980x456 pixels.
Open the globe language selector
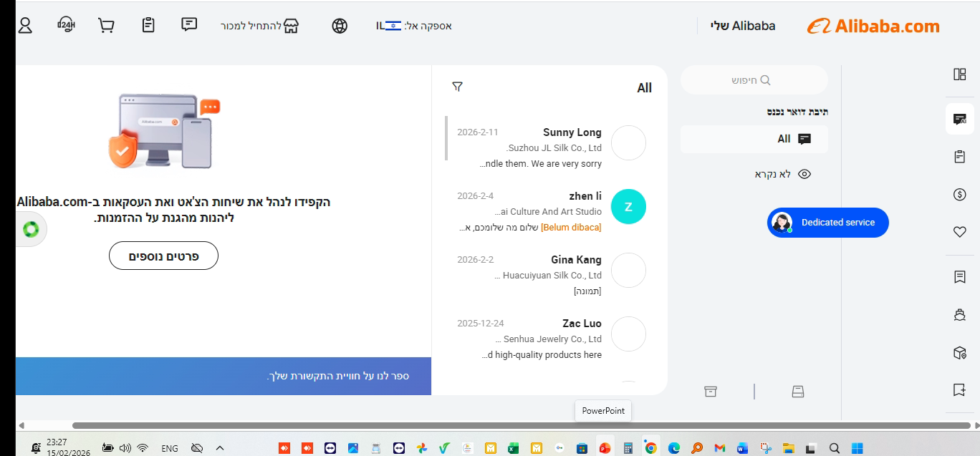point(340,26)
